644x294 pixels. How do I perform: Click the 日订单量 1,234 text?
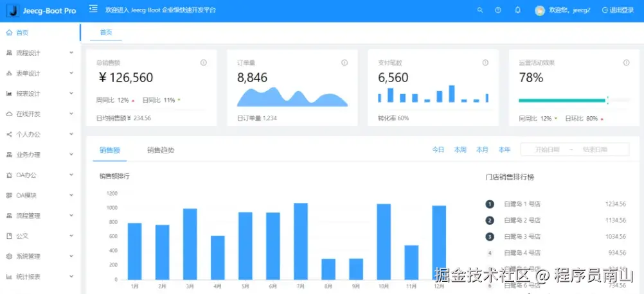[x=256, y=118]
